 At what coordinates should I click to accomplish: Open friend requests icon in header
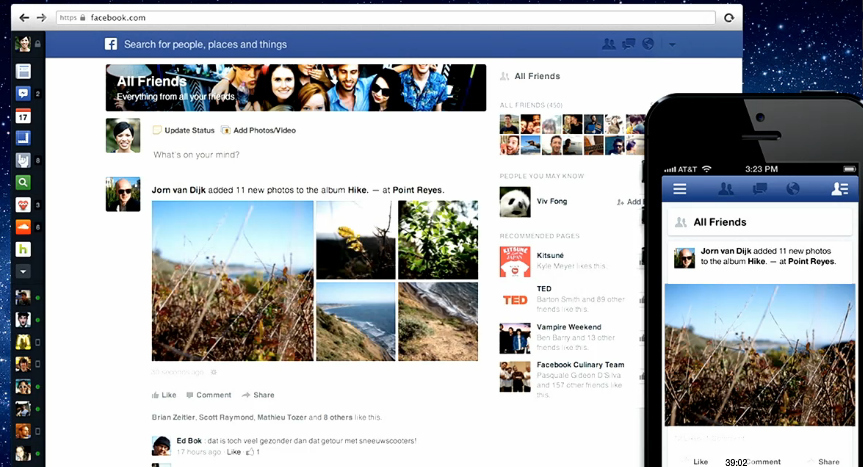coord(609,44)
